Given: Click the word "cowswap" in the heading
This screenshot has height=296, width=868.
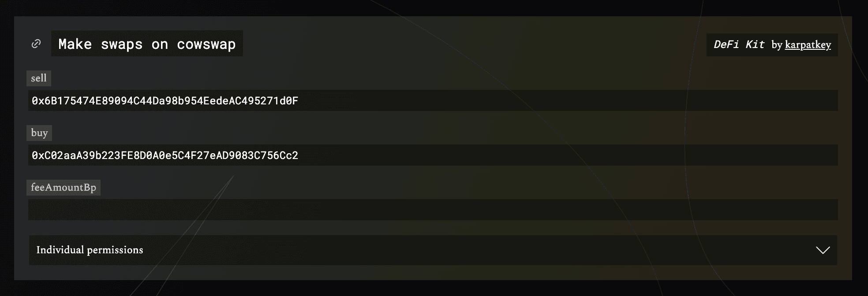Looking at the screenshot, I should tap(206, 44).
